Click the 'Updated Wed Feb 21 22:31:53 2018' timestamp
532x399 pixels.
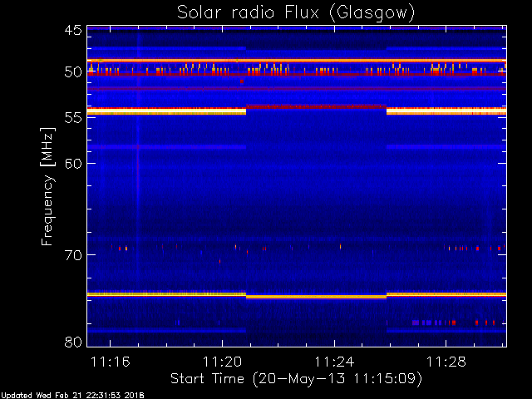pyautogui.click(x=72, y=396)
